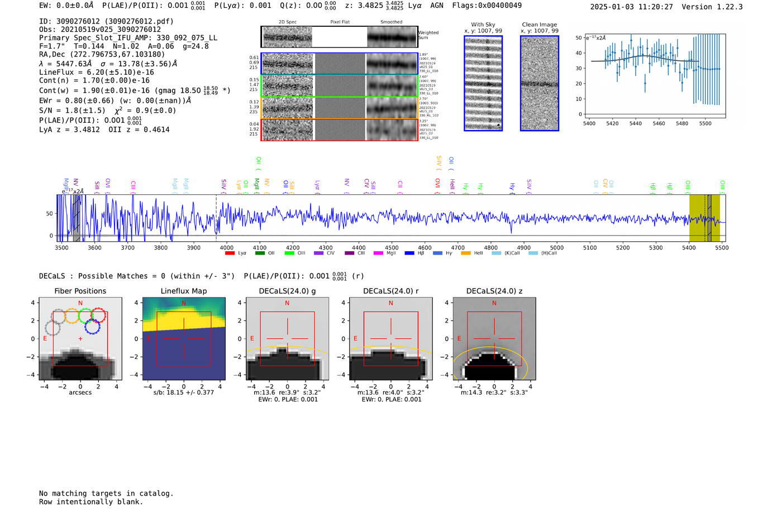The image size is (782, 532).
Task: Click the red Lyα legend swatch
Action: click(230, 253)
